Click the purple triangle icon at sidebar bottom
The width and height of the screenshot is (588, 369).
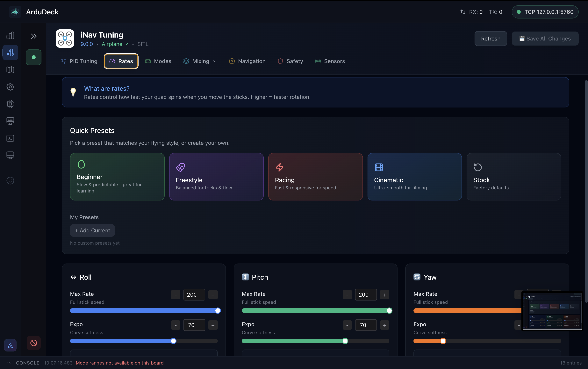tap(10, 345)
